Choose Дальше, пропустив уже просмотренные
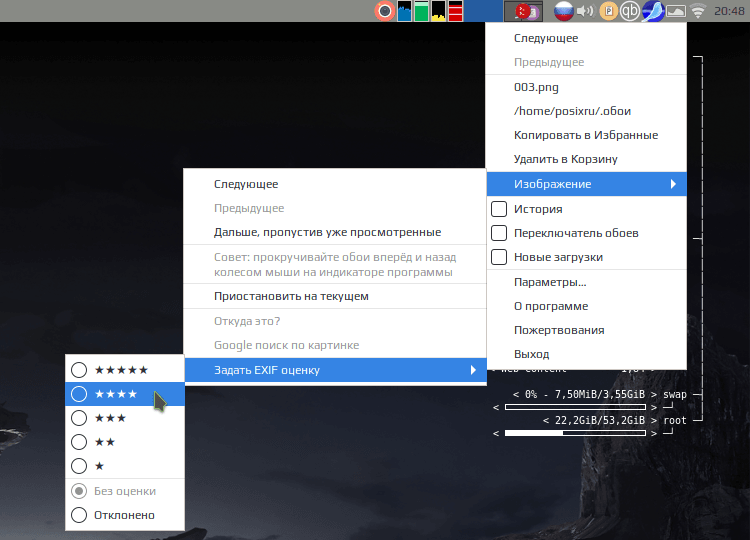Viewport: 750px width, 540px height. tap(335, 232)
